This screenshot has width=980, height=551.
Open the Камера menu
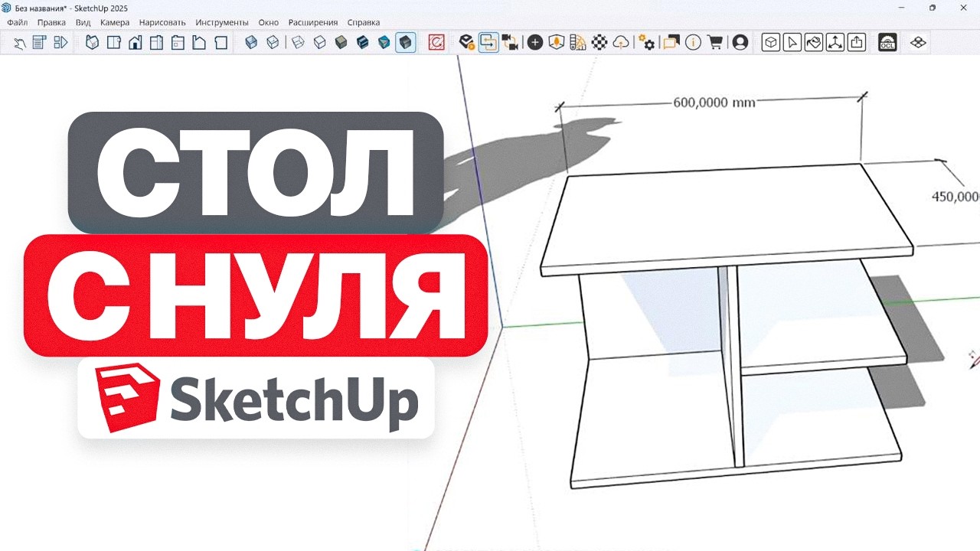(115, 22)
